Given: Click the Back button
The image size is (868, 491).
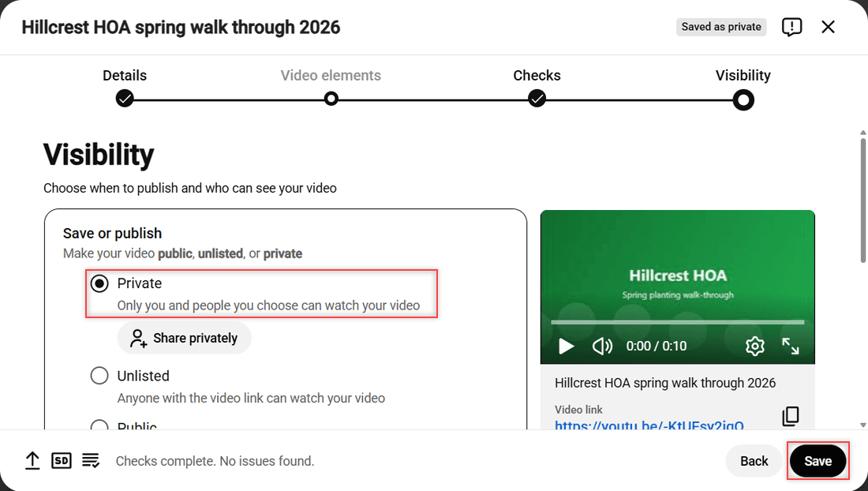Looking at the screenshot, I should [x=754, y=461].
